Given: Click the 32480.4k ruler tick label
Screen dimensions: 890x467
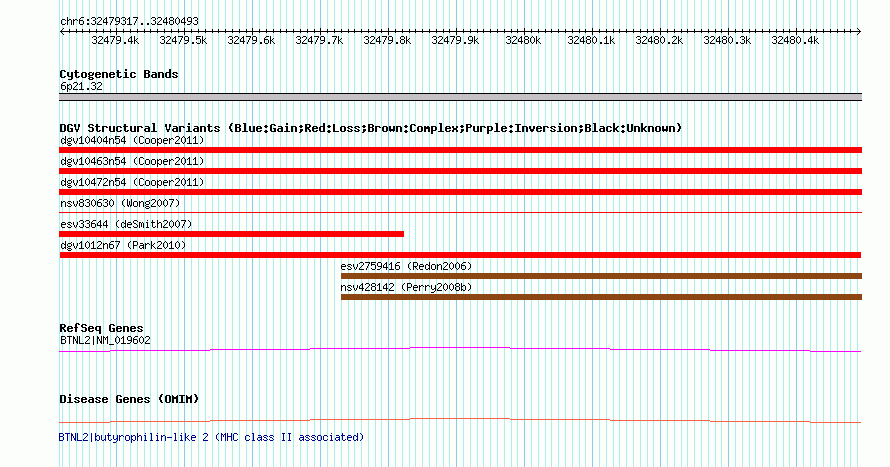Looking at the screenshot, I should pos(795,40).
